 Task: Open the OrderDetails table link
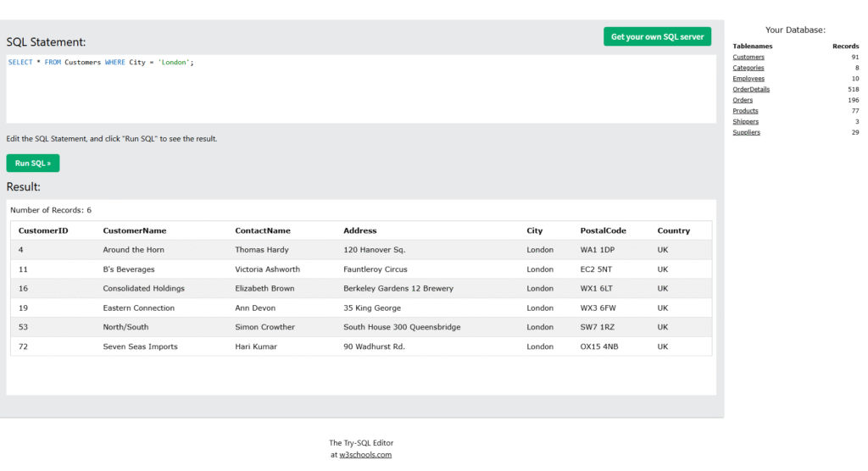(x=751, y=89)
